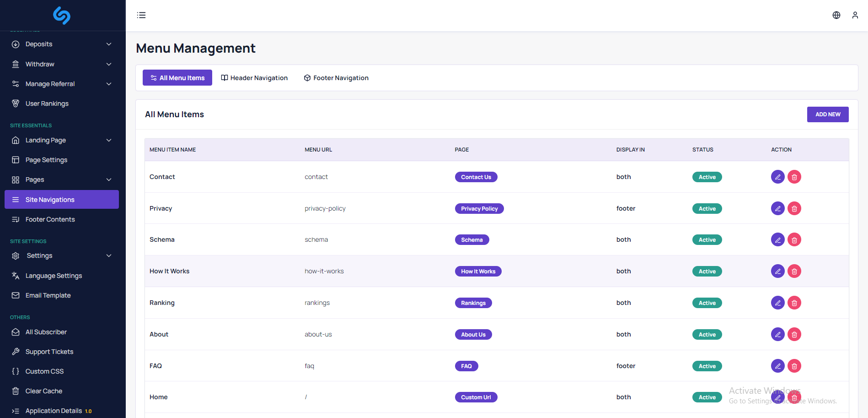Open the user profile icon

coord(855,15)
